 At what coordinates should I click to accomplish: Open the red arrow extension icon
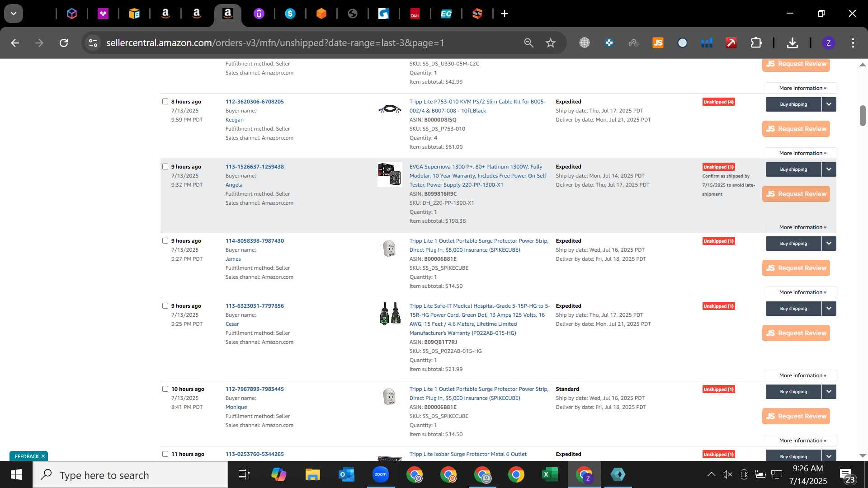point(731,43)
